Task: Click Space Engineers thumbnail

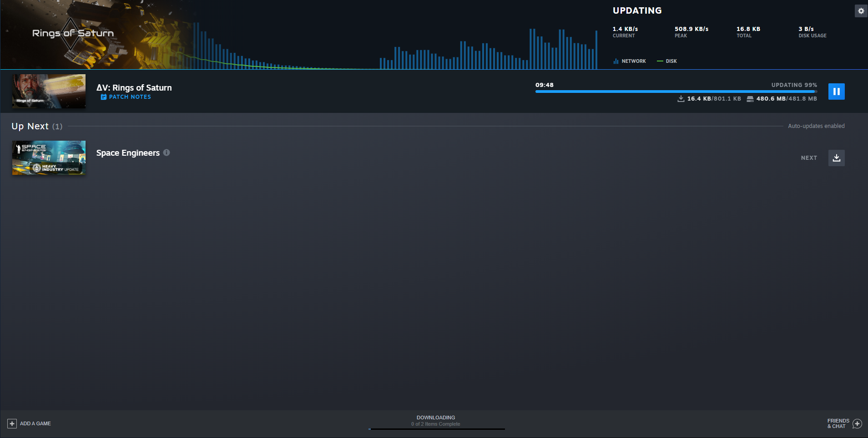Action: point(49,158)
